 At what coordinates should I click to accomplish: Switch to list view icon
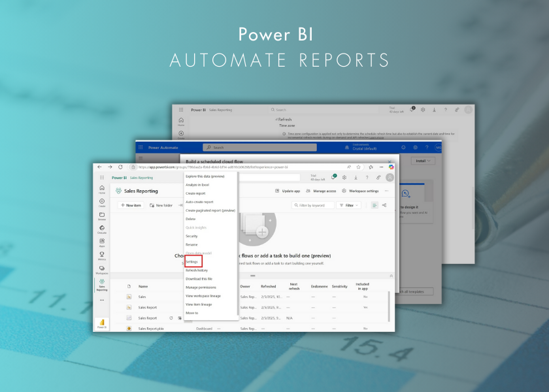pos(374,205)
